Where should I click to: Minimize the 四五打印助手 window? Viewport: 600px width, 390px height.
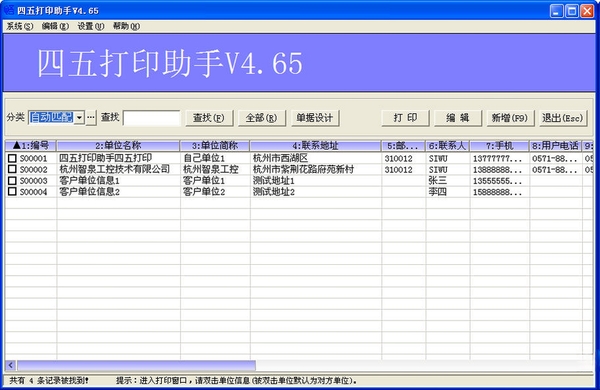click(x=557, y=11)
